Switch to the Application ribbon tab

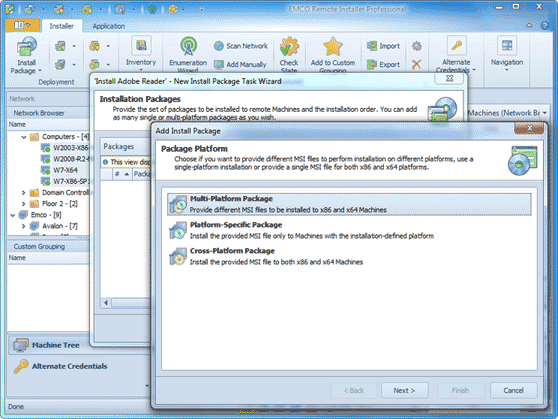(109, 26)
